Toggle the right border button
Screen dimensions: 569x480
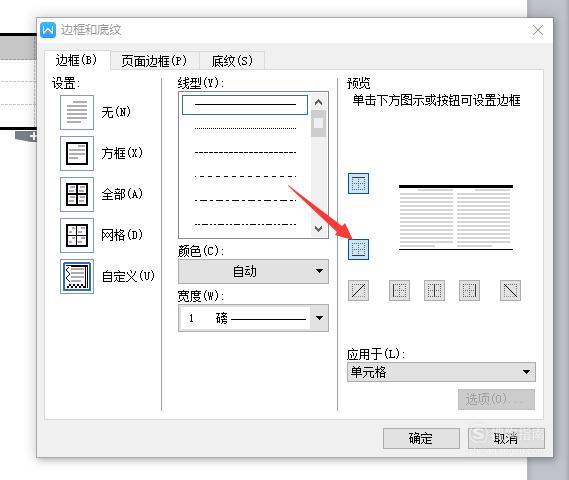tap(469, 291)
